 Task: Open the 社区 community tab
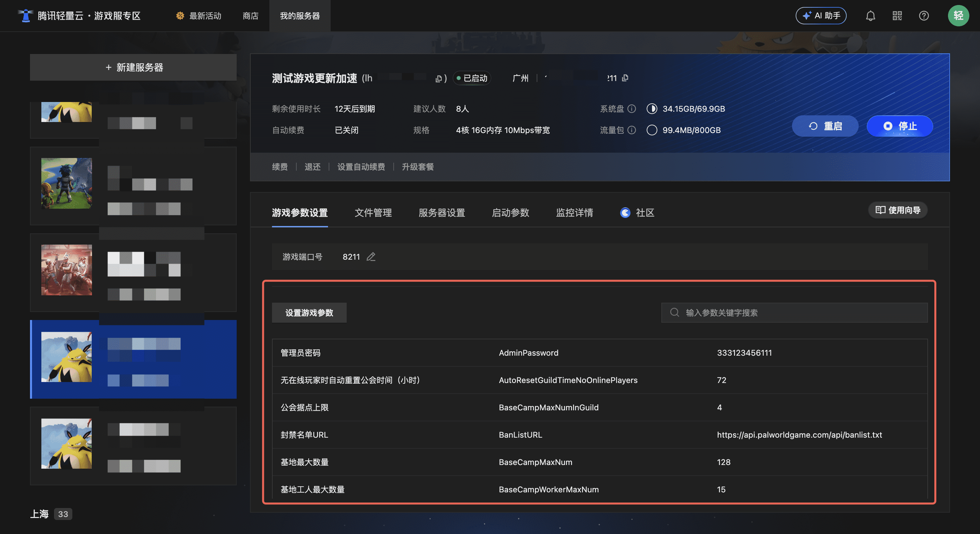pyautogui.click(x=638, y=213)
